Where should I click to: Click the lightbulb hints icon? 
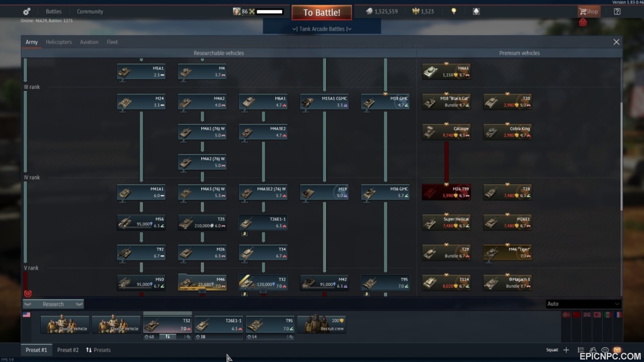454,12
